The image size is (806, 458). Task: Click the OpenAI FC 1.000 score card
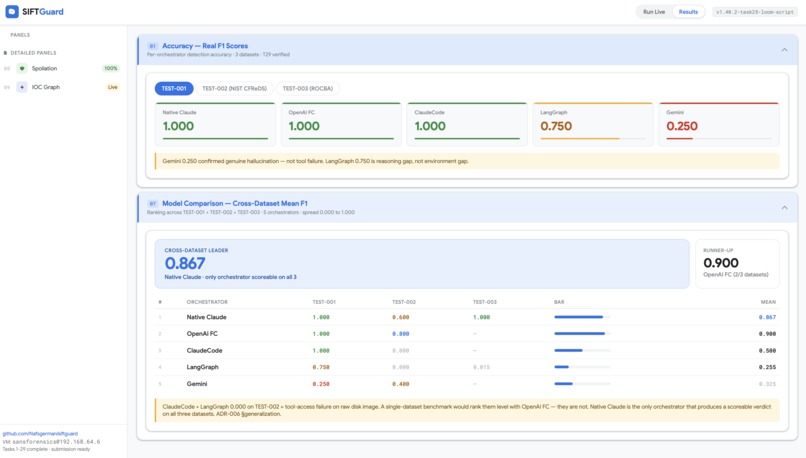341,124
